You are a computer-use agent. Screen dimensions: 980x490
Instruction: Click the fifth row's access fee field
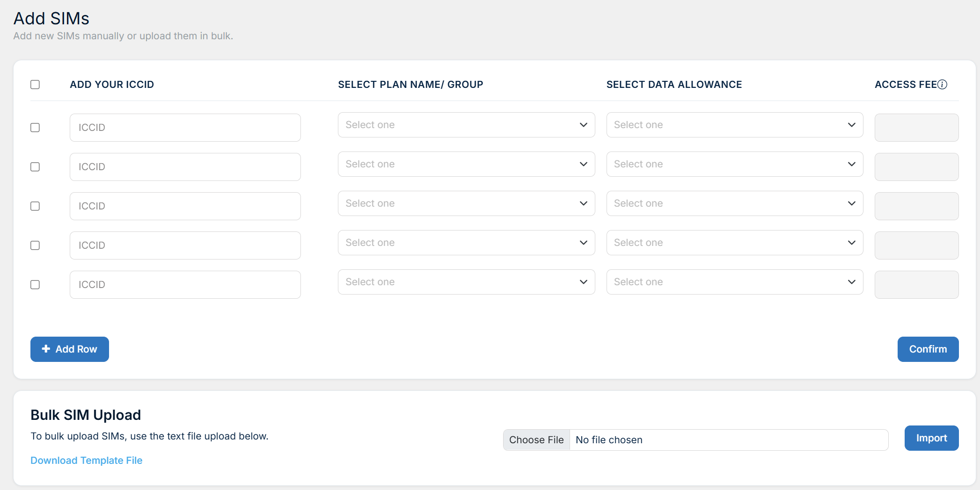917,285
